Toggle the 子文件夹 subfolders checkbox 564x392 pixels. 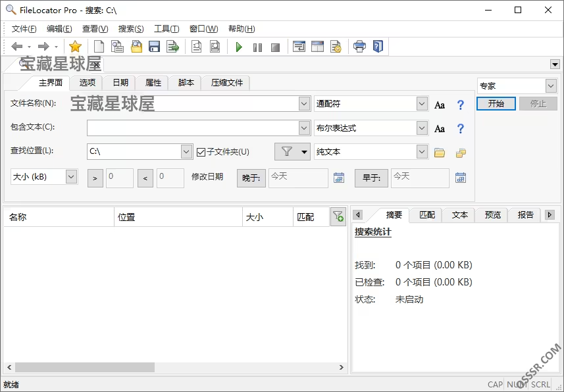point(201,152)
